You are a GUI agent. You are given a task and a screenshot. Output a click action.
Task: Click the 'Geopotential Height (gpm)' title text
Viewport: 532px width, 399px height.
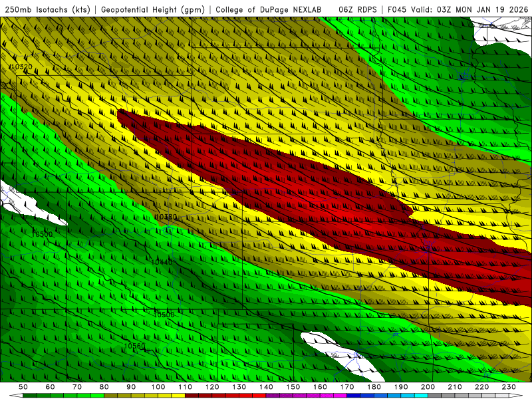(x=153, y=9)
